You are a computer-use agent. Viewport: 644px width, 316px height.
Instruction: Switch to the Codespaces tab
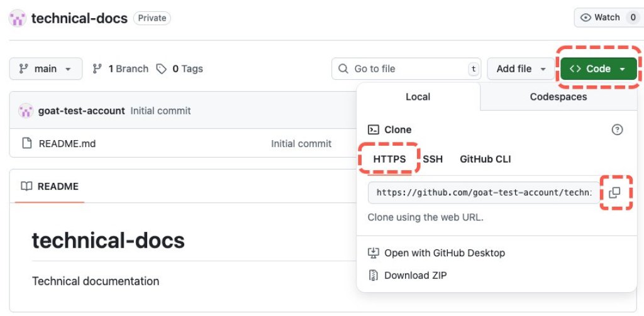click(558, 97)
